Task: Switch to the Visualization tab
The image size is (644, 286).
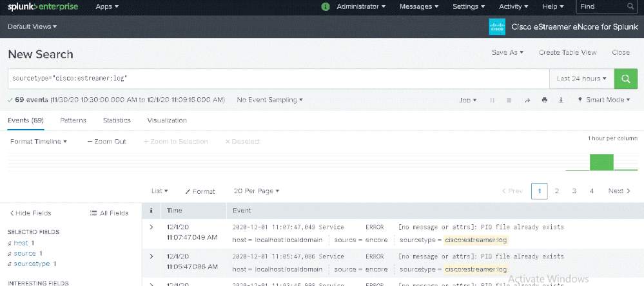Action: (167, 120)
